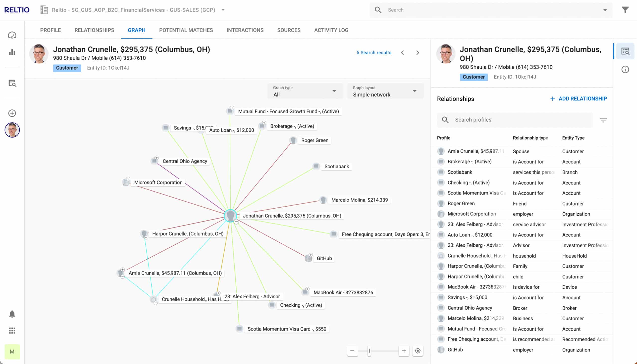
Task: Expand the Mutual Fund node plus toggle
Action: [x=232, y=108]
